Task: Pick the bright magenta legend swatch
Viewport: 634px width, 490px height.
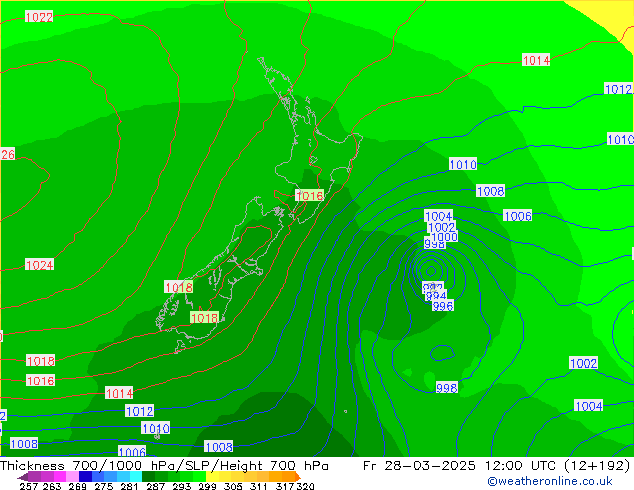Action: pyautogui.click(x=60, y=476)
